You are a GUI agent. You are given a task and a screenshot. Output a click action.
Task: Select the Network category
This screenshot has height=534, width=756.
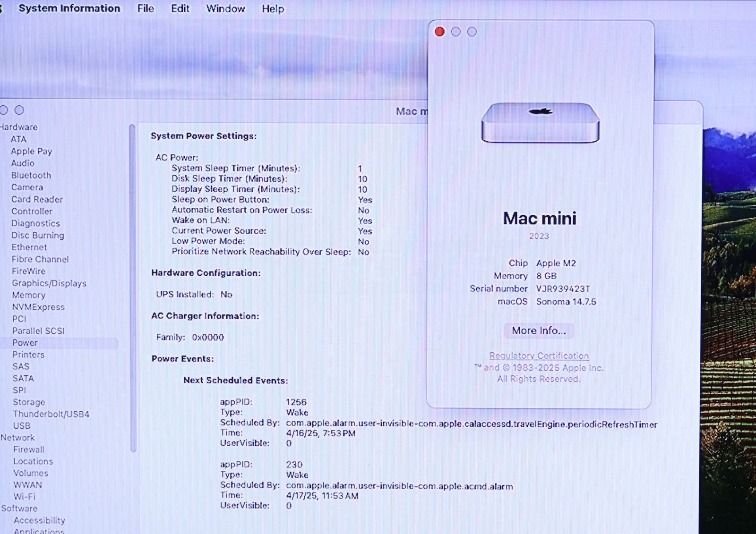17,438
